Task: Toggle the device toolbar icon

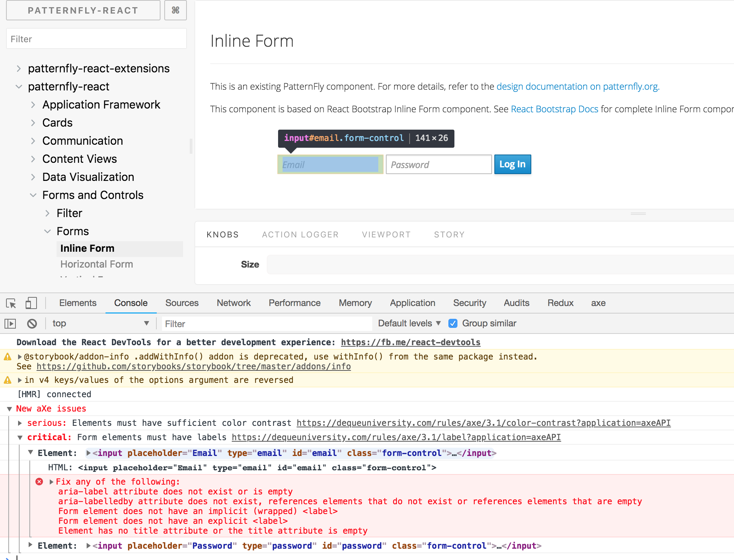Action: coord(31,303)
